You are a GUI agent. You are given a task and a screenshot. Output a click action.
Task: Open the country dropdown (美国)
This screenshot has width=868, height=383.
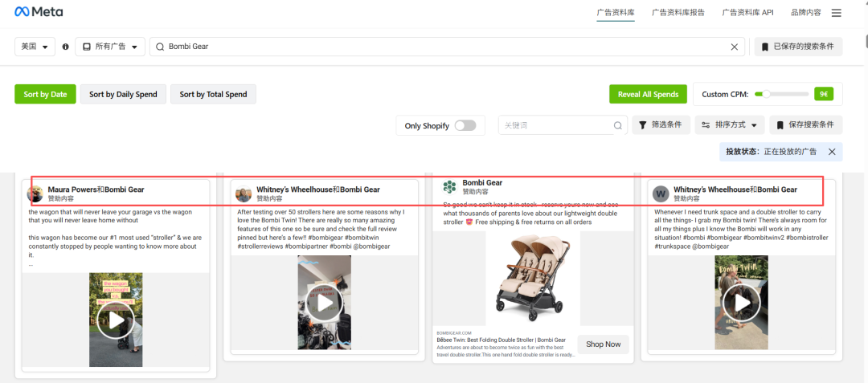(x=35, y=47)
